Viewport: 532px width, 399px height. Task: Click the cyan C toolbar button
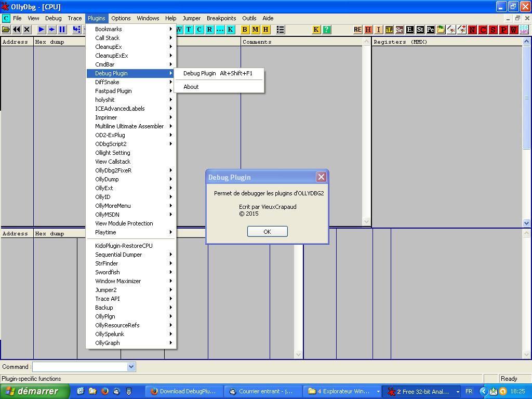click(199, 30)
